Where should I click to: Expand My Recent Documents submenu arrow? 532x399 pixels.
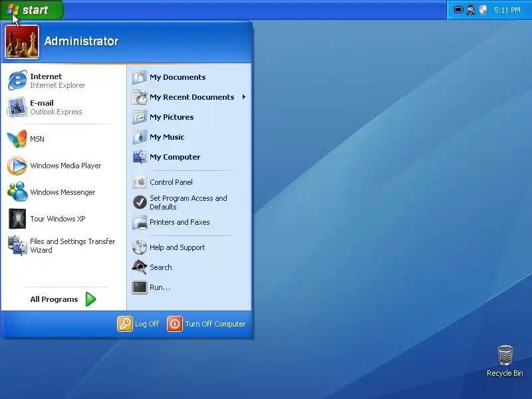pos(244,97)
